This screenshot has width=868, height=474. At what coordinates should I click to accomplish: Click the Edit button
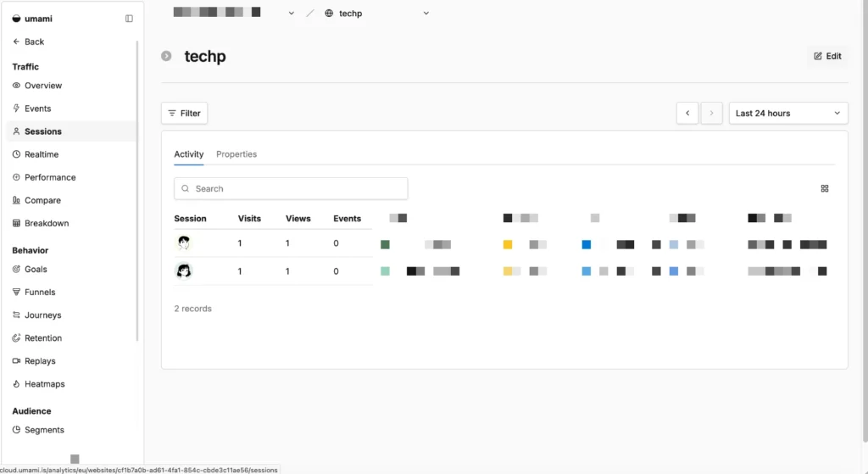[827, 56]
